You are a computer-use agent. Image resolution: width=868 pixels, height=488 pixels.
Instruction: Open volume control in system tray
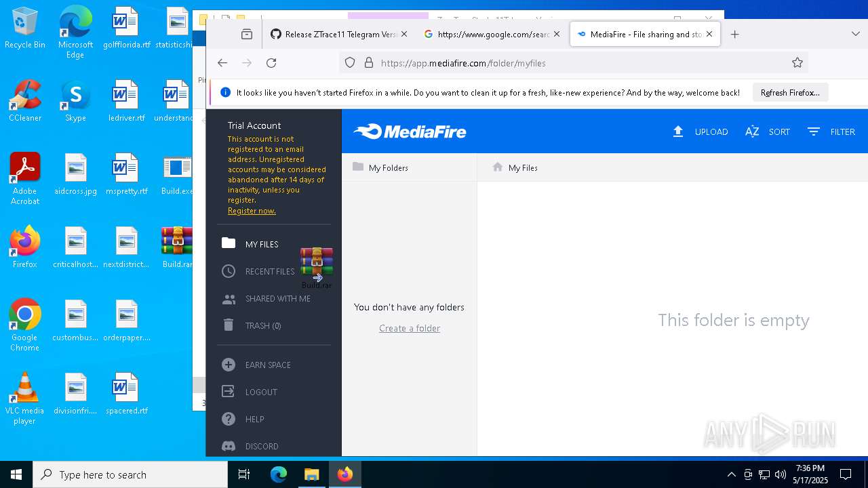tap(781, 474)
